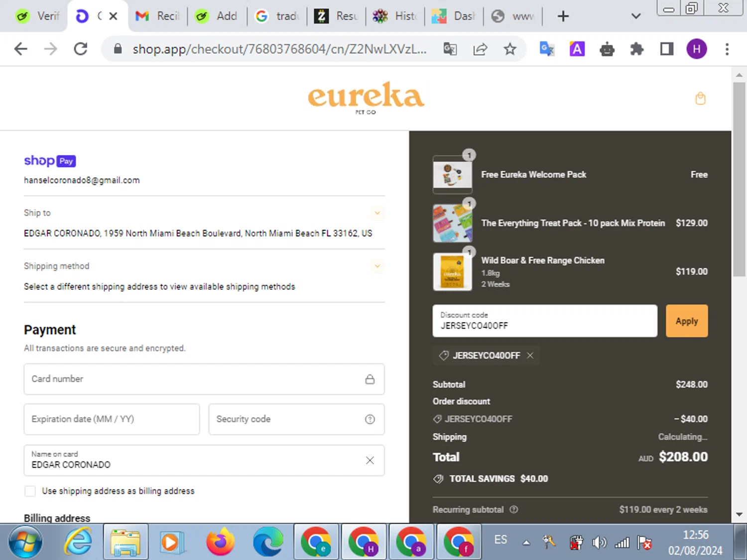Click the Name on card field
The height and width of the screenshot is (560, 747).
point(204,460)
